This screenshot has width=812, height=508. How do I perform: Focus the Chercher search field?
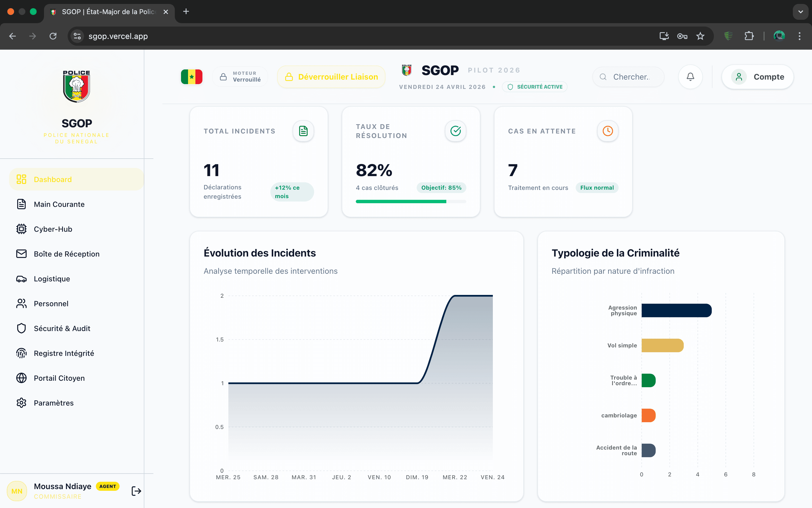628,77
